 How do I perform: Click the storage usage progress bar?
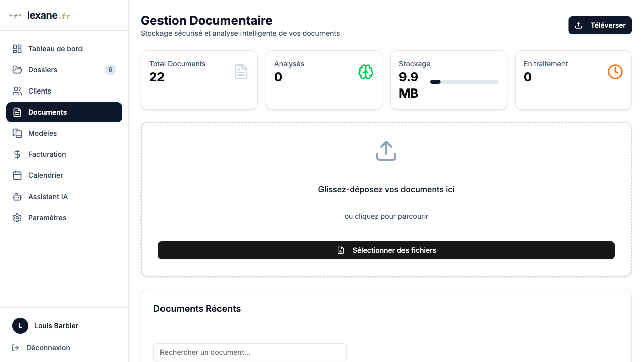(464, 81)
